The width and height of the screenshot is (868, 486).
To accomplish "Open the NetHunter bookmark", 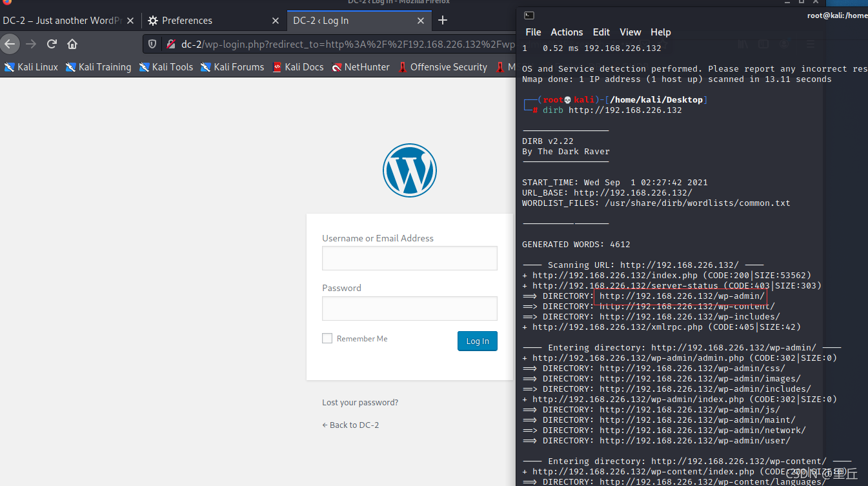I will click(361, 66).
